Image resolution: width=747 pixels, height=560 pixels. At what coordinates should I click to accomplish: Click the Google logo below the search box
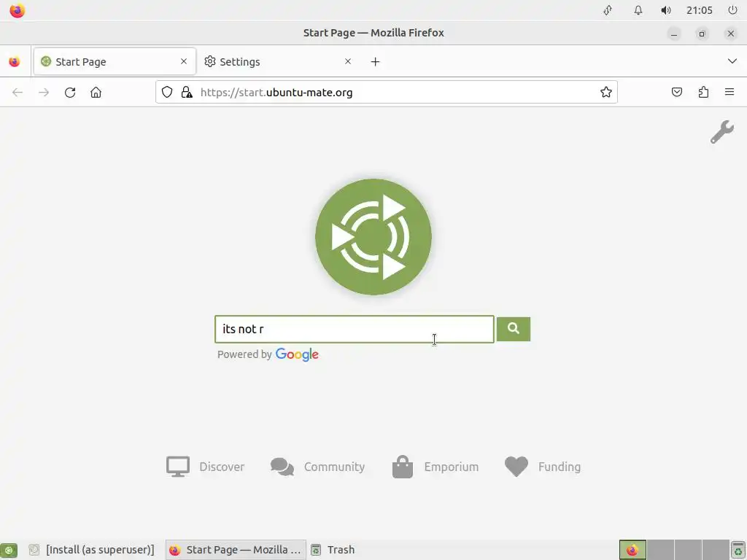297,355
